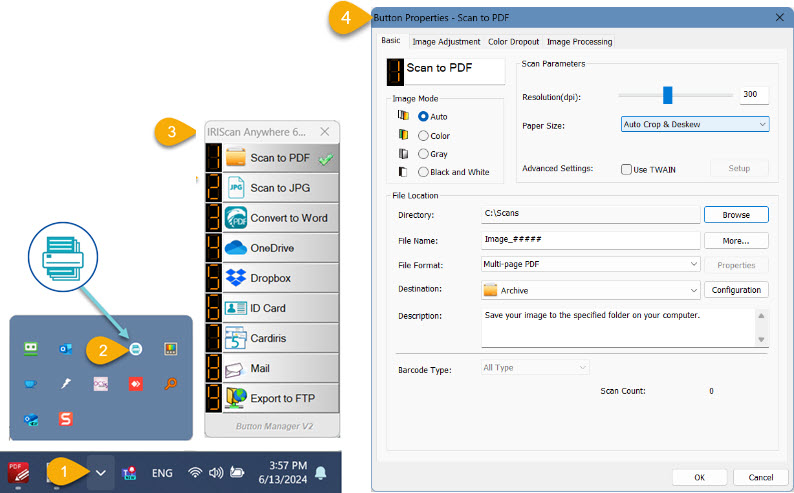Show hidden icons with taskbar chevron
Image resolution: width=794 pixels, height=493 pixels.
pos(100,472)
